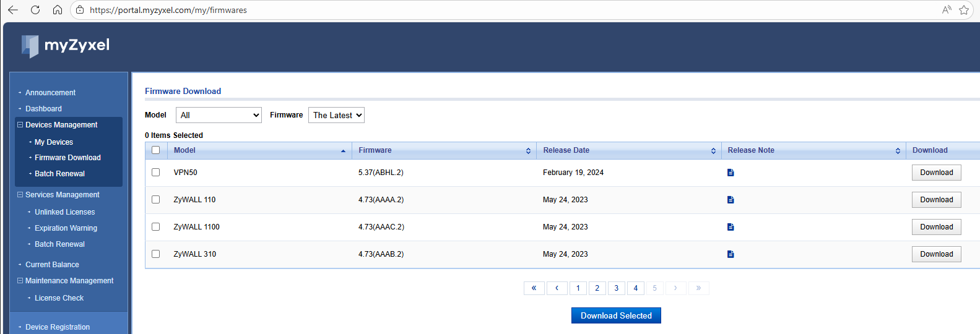Jump to last page with double-right arrow
The image size is (980, 334).
[698, 288]
